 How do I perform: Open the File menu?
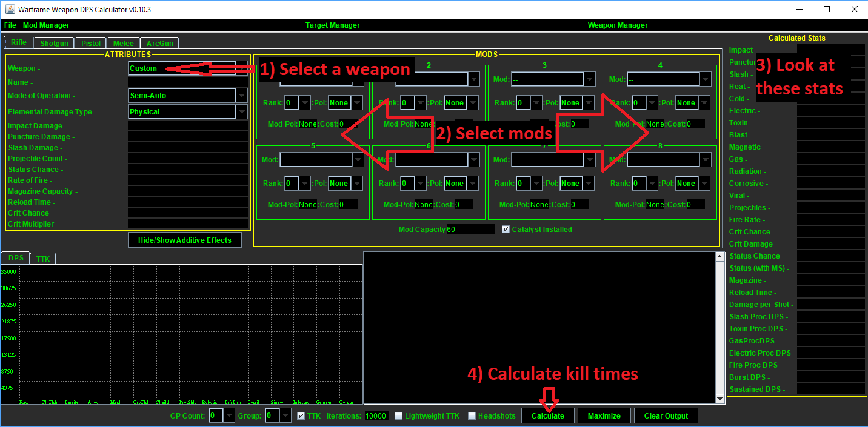[x=10, y=25]
